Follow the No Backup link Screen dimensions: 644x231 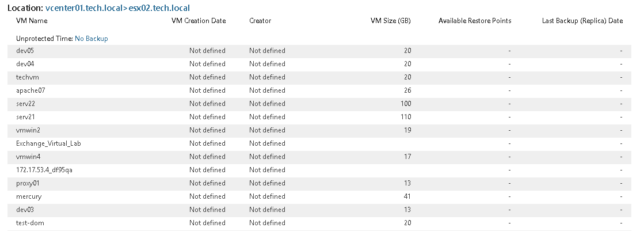(92, 39)
